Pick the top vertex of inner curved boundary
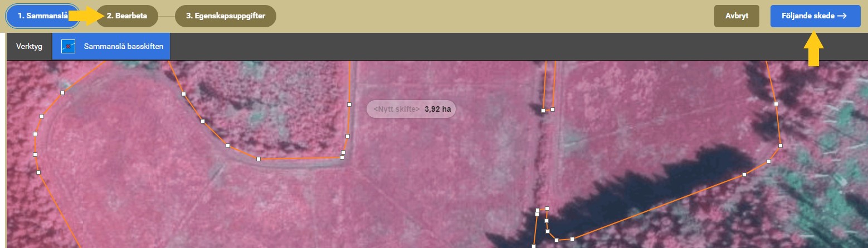The height and width of the screenshot is (248, 868). coord(183,94)
